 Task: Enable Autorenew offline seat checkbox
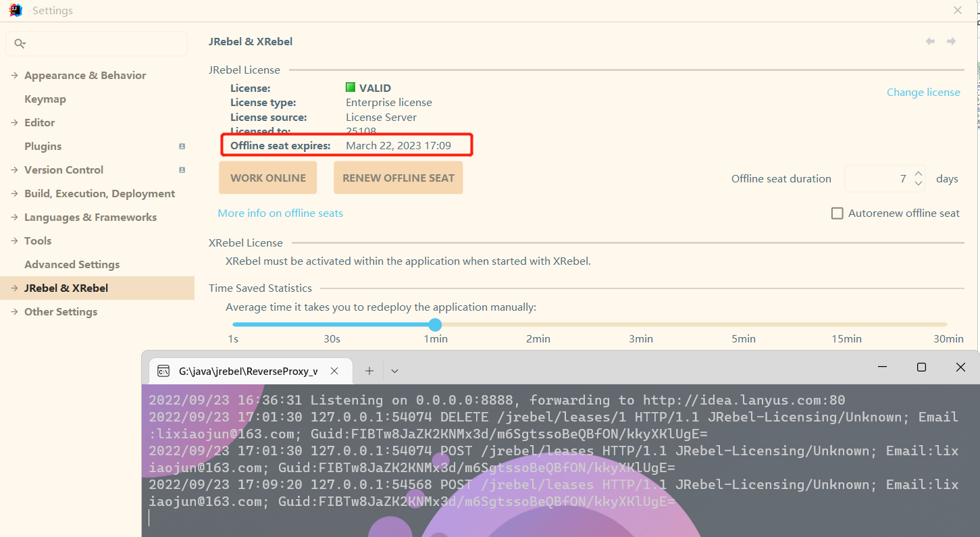click(837, 213)
